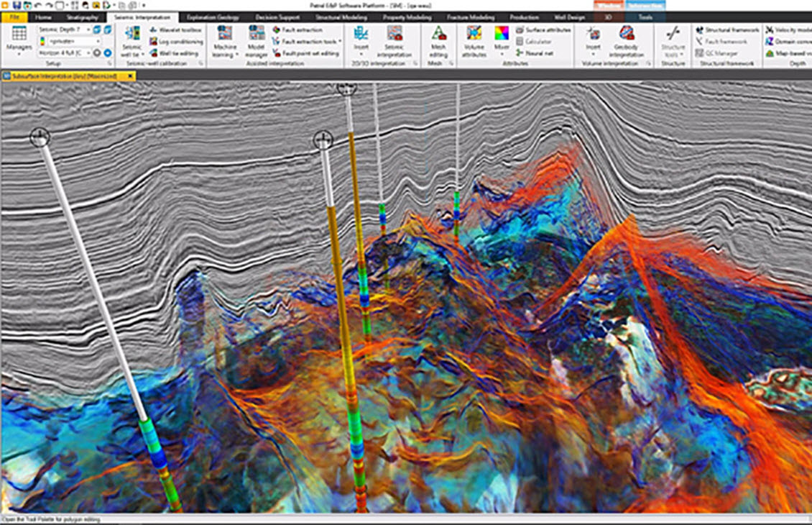Screen dimensions: 812x525
Task: Open Volume attributes
Action: [474, 42]
